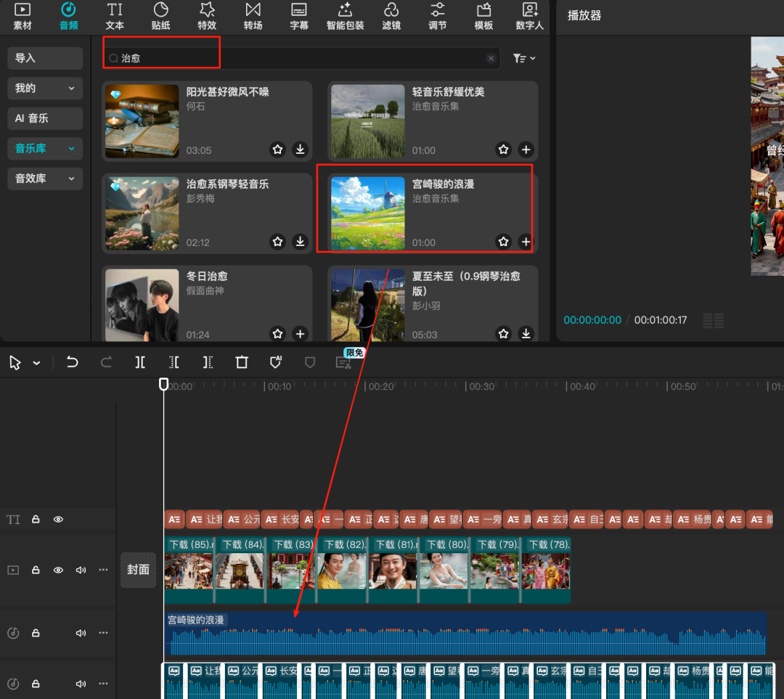This screenshot has height=699, width=784.
Task: Clear the search field with X icon
Action: tap(491, 58)
